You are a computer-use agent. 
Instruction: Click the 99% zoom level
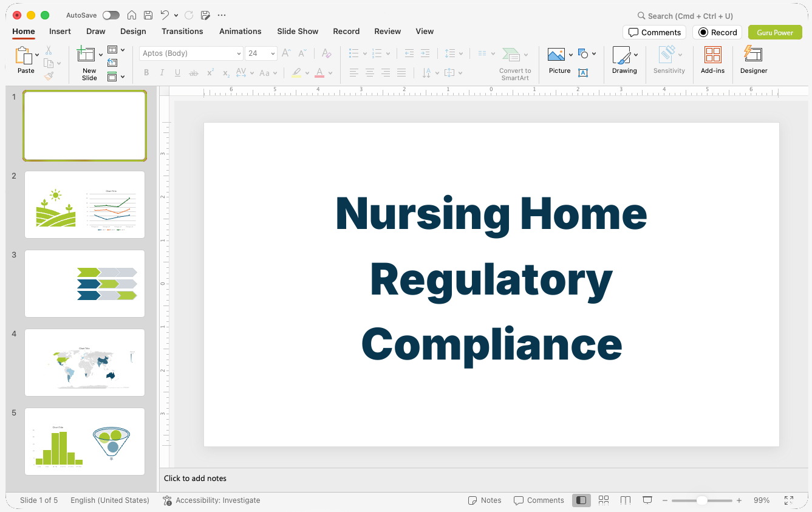click(762, 500)
